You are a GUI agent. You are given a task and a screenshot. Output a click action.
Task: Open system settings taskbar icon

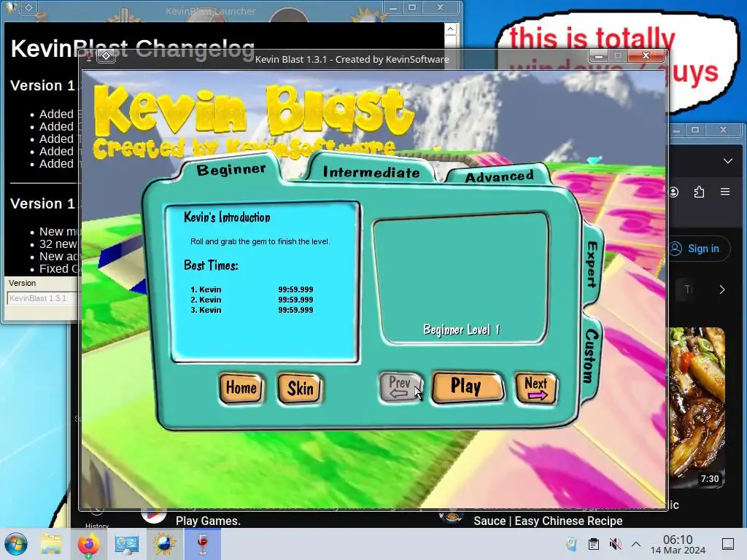point(126,544)
